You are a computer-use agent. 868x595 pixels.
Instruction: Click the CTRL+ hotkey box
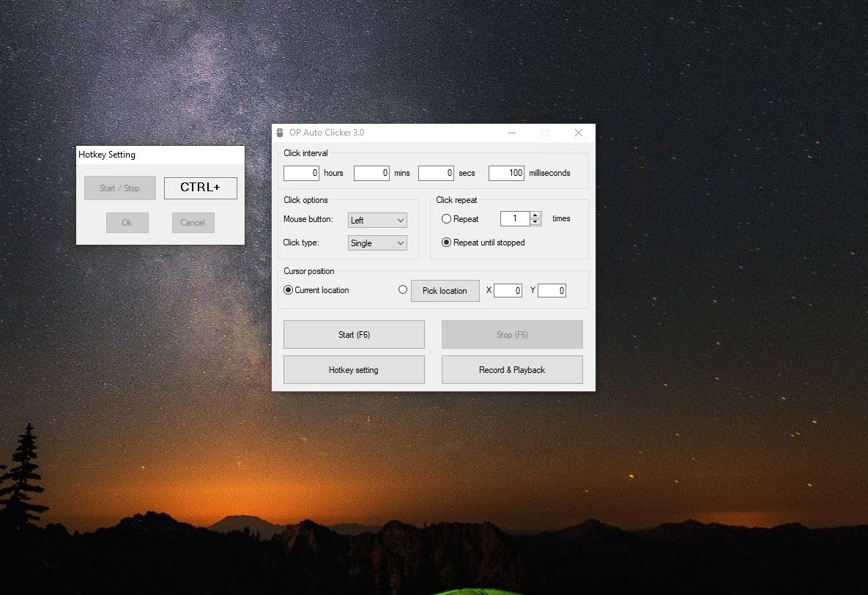tap(201, 188)
